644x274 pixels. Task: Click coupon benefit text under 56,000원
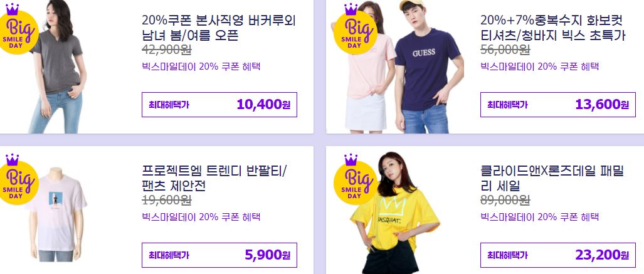click(x=539, y=66)
